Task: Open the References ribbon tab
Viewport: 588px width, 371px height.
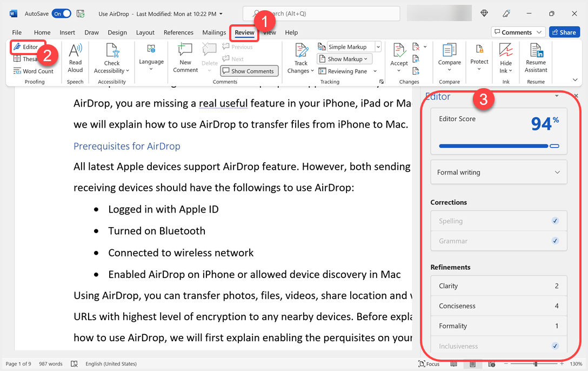Action: pos(178,32)
